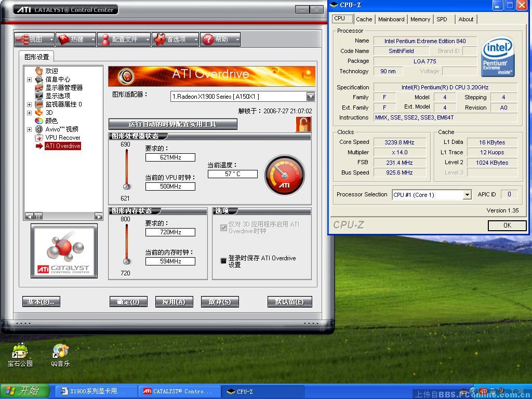Toggle 登录时保存 ATI Overdrive 设置 checkbox

coord(223,261)
